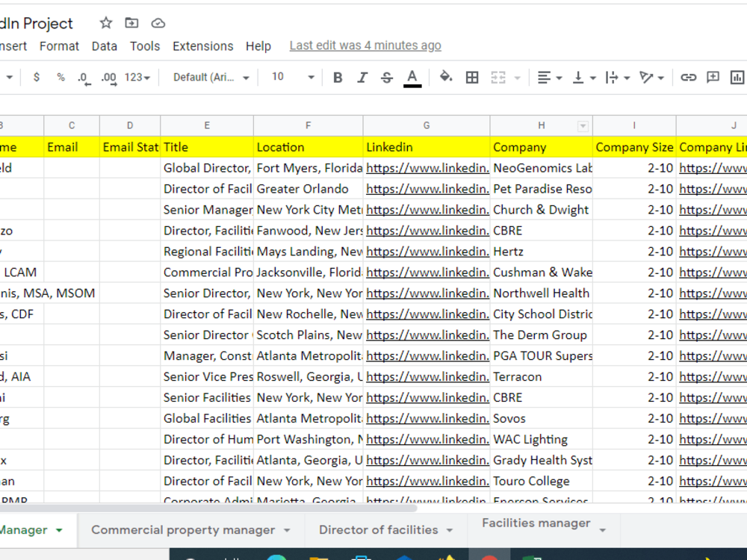Click the merge cells icon
747x560 pixels.
click(498, 77)
